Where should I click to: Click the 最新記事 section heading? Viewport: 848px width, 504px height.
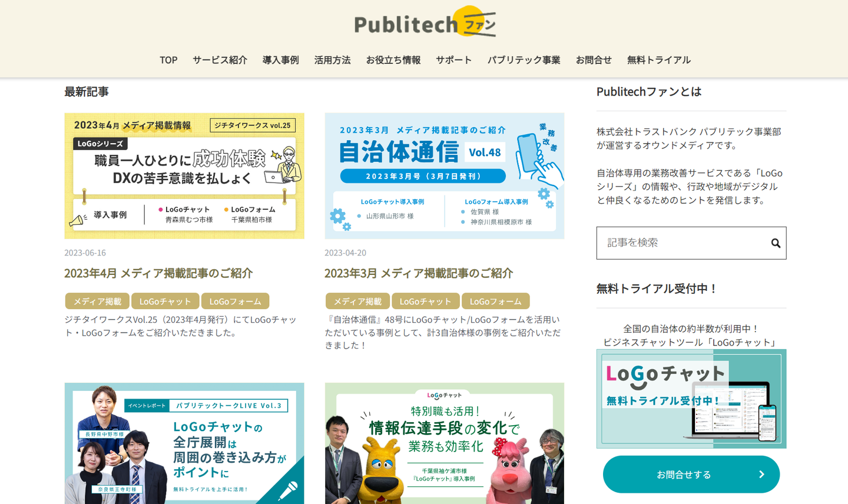tap(87, 92)
